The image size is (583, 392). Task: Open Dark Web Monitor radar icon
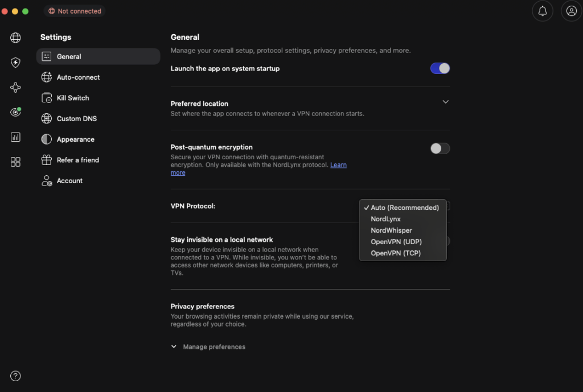(15, 112)
